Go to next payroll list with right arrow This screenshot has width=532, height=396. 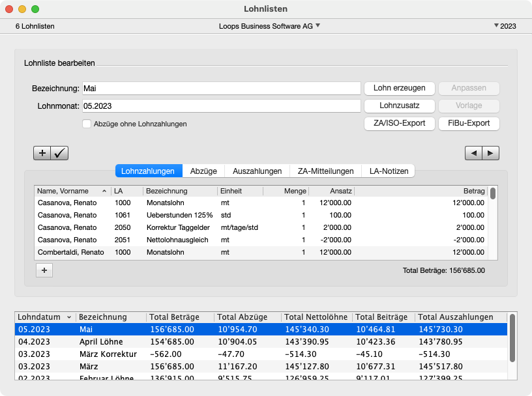[490, 153]
